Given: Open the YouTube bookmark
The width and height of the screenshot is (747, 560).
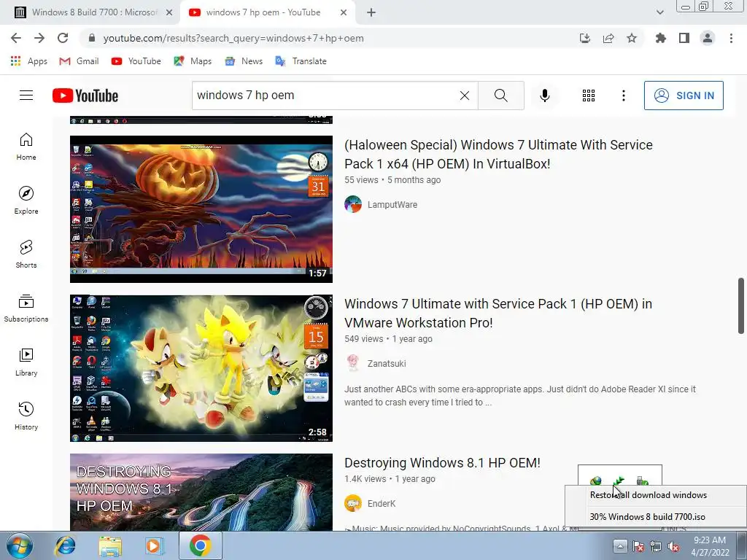Looking at the screenshot, I should click(x=136, y=61).
